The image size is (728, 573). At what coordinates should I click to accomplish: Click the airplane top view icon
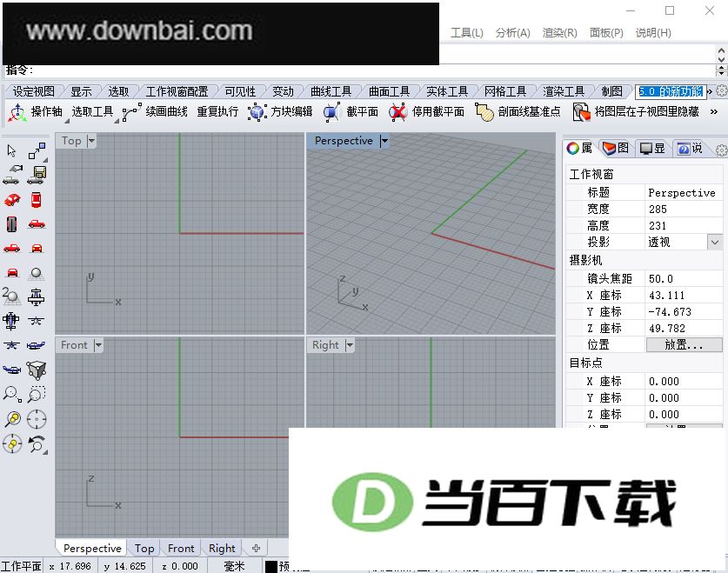11,321
